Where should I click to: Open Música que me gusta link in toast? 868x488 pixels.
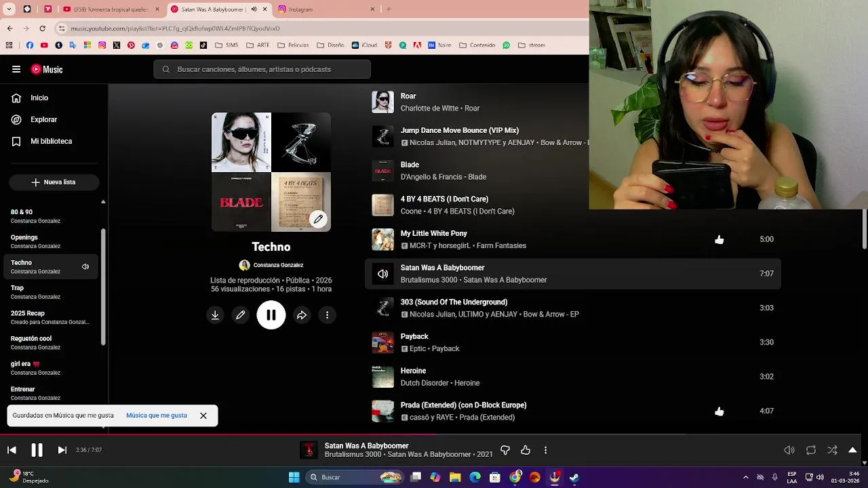[157, 415]
